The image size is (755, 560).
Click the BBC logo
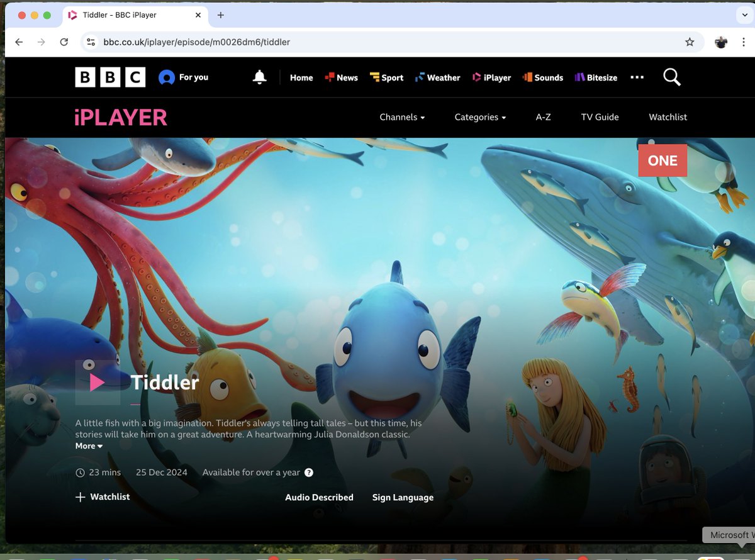click(110, 77)
